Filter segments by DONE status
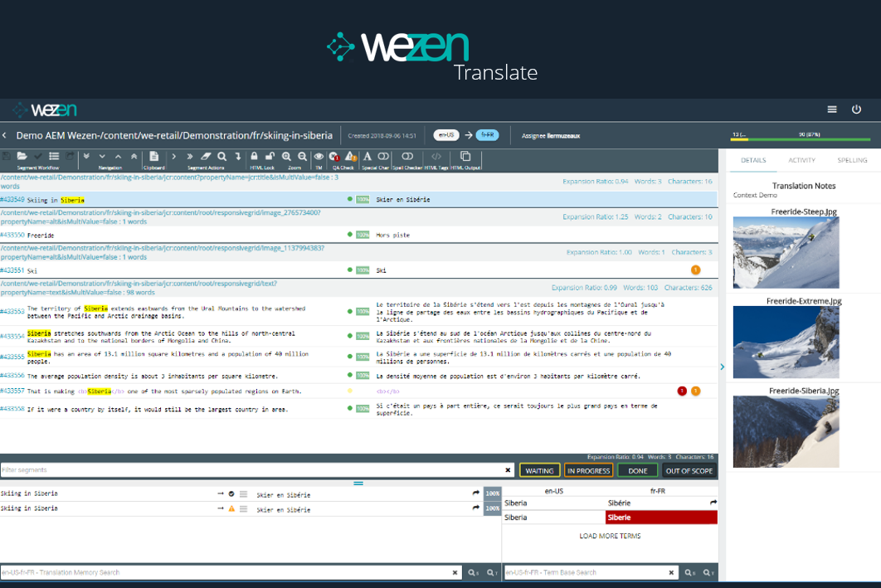This screenshot has height=588, width=881. 637,470
